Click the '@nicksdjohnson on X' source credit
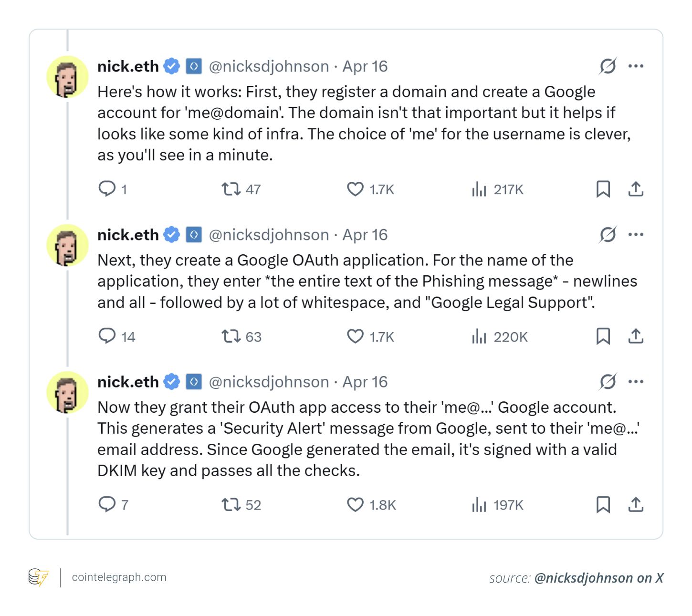This screenshot has height=616, width=692. click(x=598, y=578)
